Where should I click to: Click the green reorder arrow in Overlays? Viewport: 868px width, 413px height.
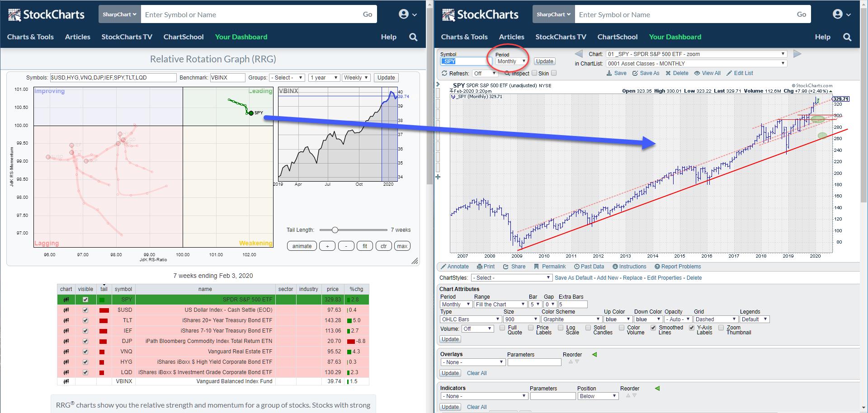[x=594, y=355]
